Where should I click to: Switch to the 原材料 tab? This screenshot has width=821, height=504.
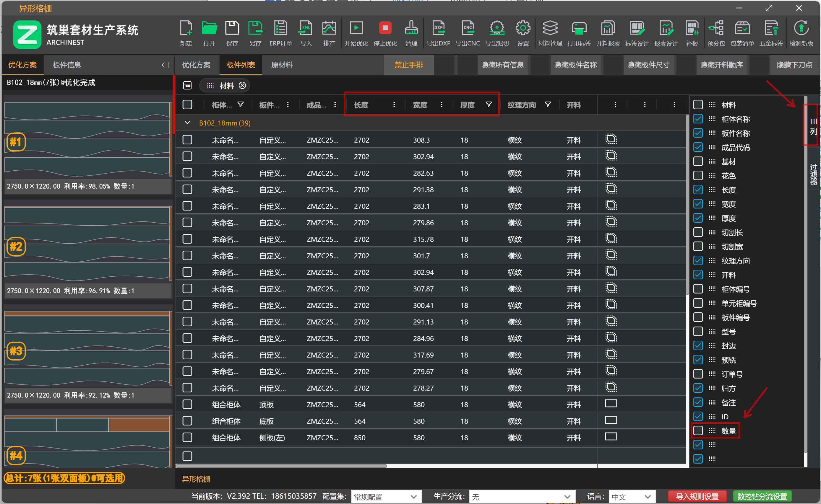(x=282, y=65)
